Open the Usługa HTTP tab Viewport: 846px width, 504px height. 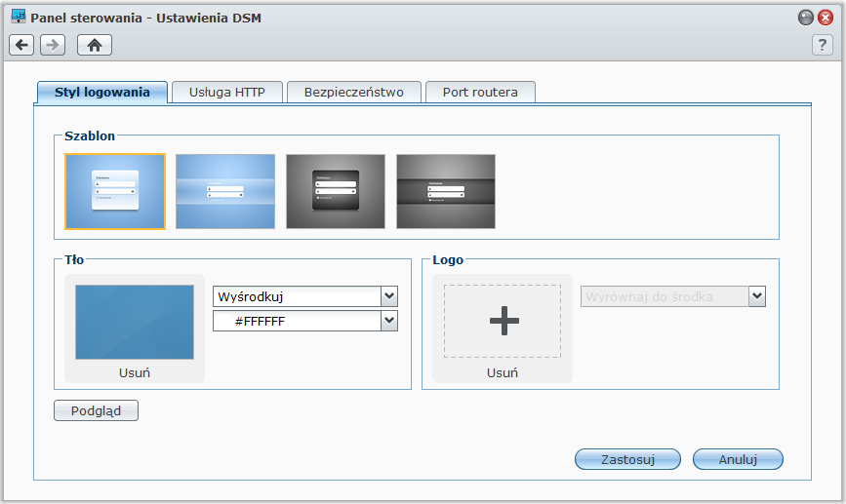(227, 93)
